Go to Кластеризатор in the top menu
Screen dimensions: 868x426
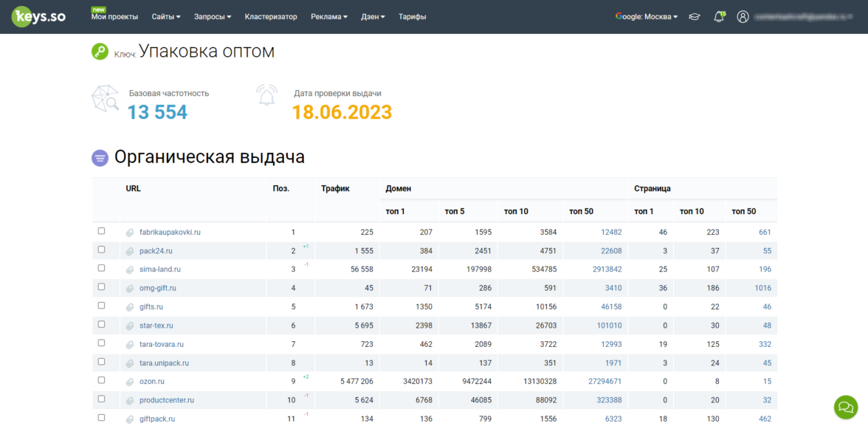271,17
